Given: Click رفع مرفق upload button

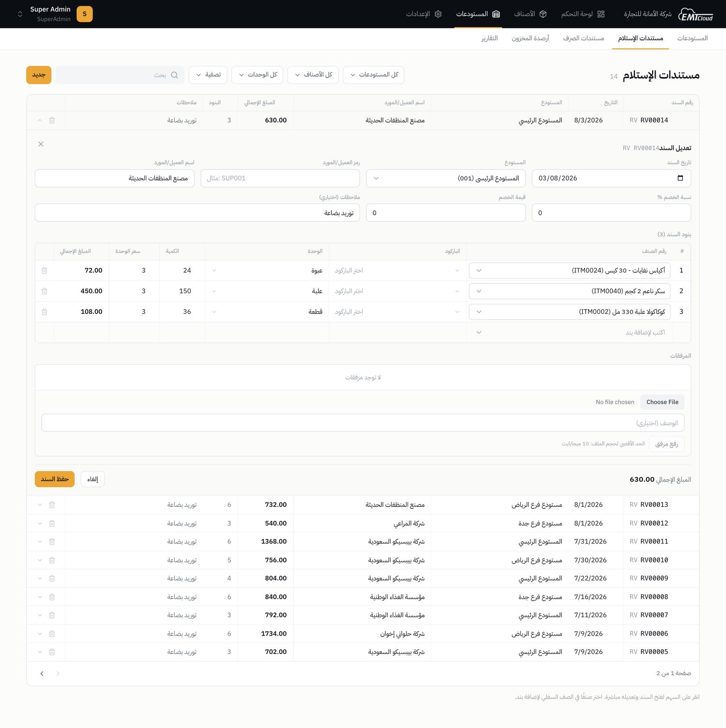Looking at the screenshot, I should [666, 444].
